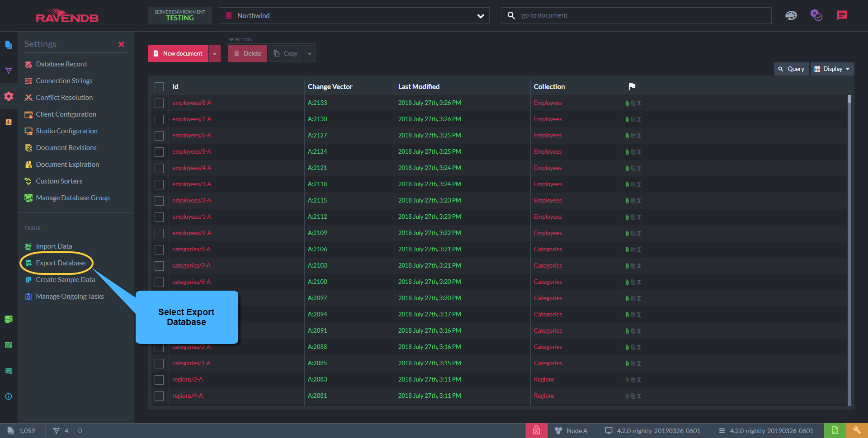This screenshot has width=868, height=438.
Task: Open the Manage Server sidebar icon
Action: tap(9, 371)
